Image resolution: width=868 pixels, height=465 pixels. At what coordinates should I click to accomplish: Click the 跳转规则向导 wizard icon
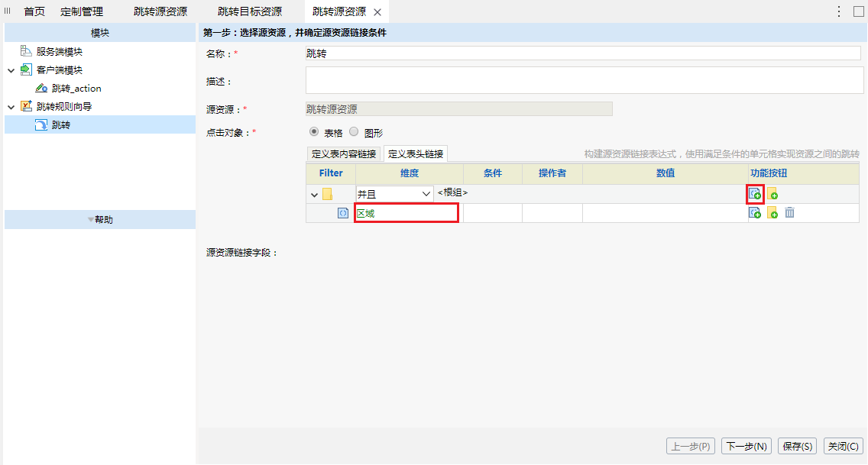26,106
